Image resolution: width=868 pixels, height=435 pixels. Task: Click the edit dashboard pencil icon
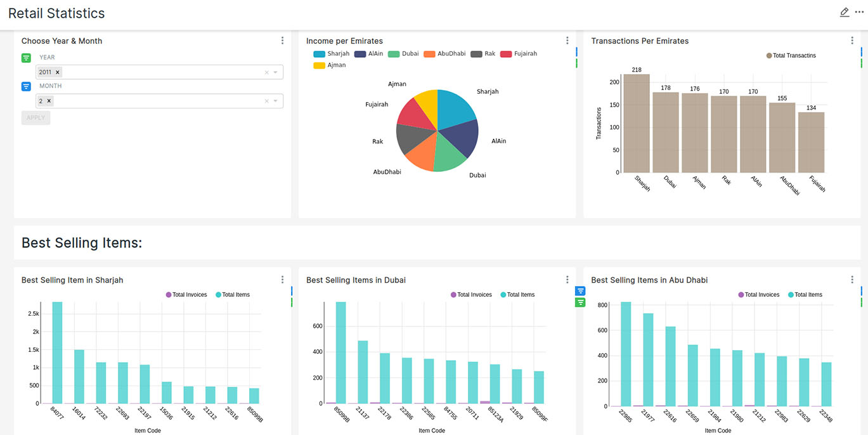pos(844,13)
